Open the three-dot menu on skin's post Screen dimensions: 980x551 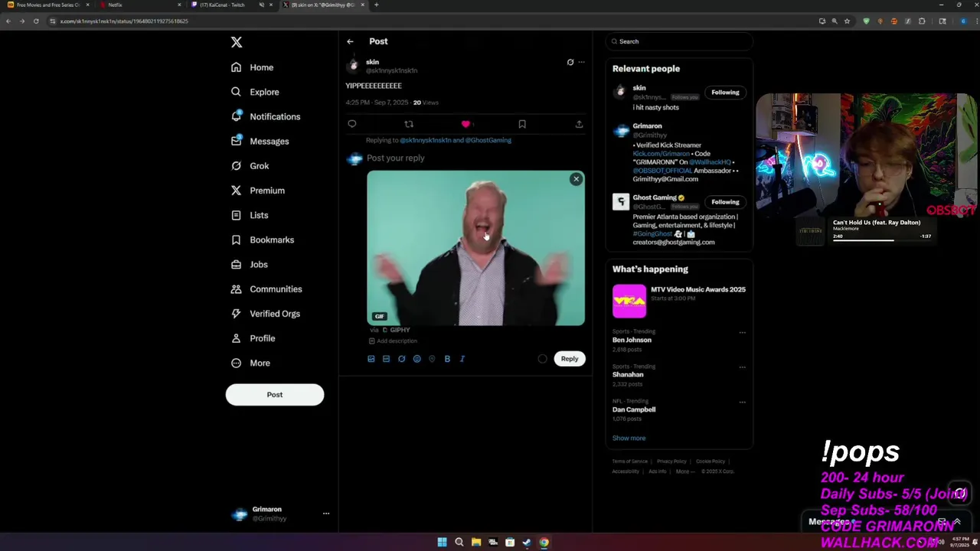pyautogui.click(x=581, y=62)
